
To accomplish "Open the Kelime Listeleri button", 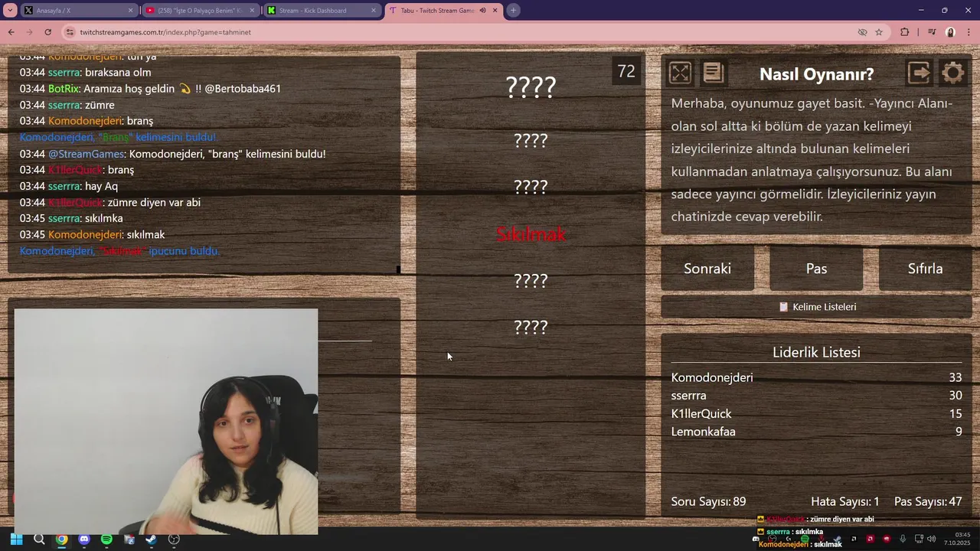I will [816, 307].
